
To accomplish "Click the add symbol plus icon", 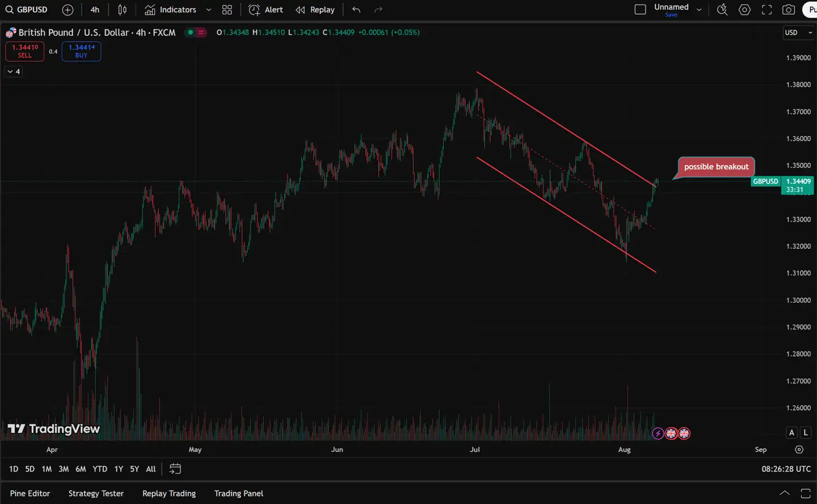I will coord(68,10).
